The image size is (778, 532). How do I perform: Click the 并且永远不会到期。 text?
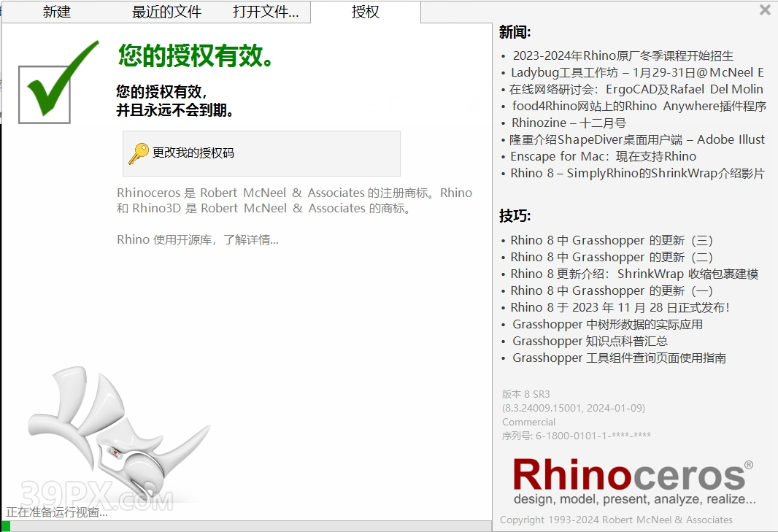tap(175, 109)
